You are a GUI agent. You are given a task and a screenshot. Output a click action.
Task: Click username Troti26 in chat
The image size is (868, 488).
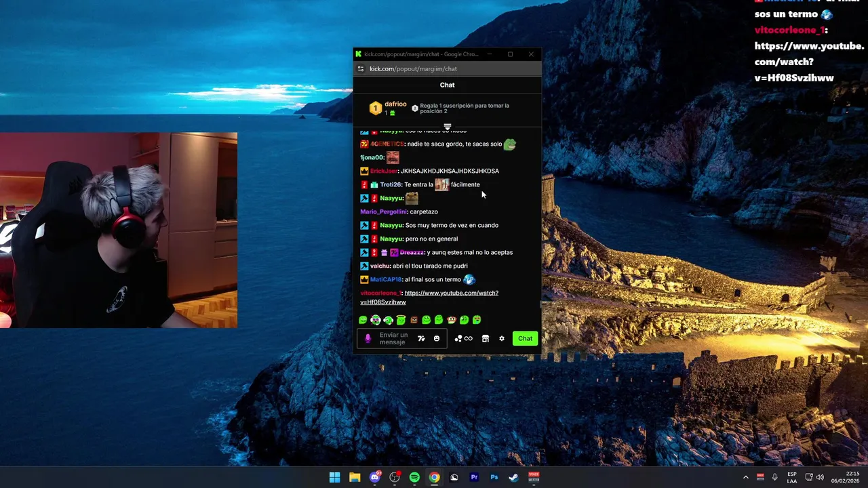391,184
